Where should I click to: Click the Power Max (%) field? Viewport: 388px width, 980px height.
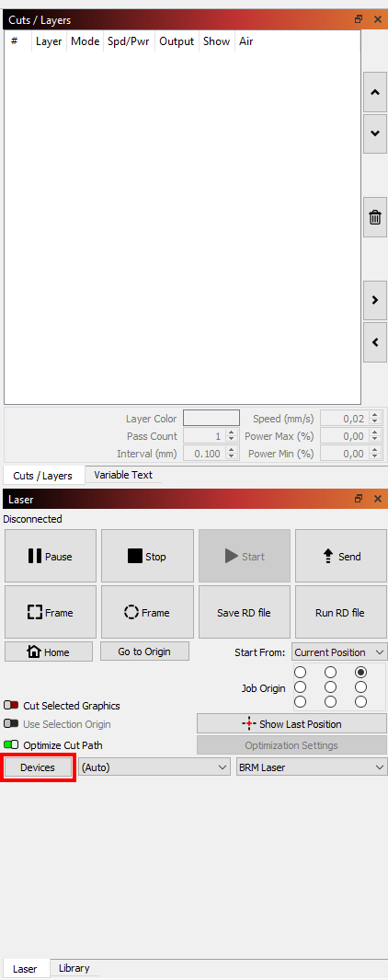(x=350, y=435)
